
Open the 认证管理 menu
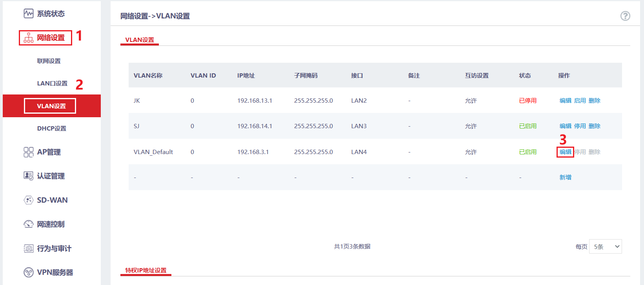pos(51,176)
